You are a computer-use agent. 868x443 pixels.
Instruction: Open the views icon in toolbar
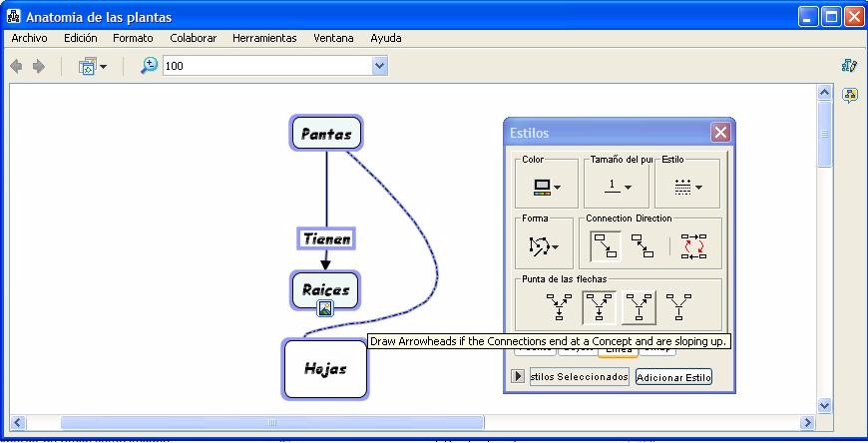point(92,66)
